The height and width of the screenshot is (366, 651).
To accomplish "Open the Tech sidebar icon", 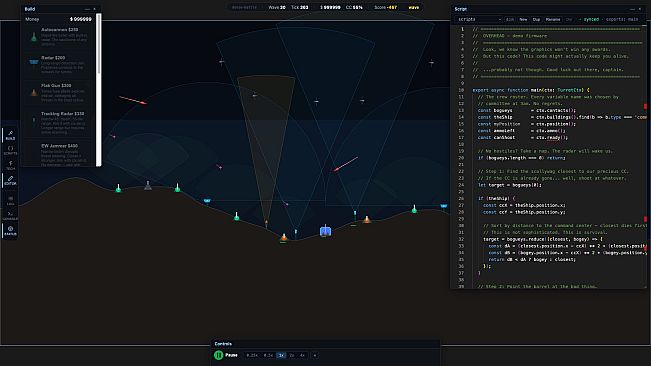I will coord(10,166).
